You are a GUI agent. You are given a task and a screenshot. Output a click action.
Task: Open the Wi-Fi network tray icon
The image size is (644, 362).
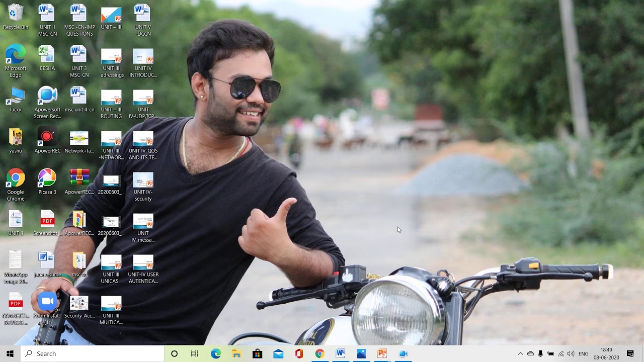(560, 354)
